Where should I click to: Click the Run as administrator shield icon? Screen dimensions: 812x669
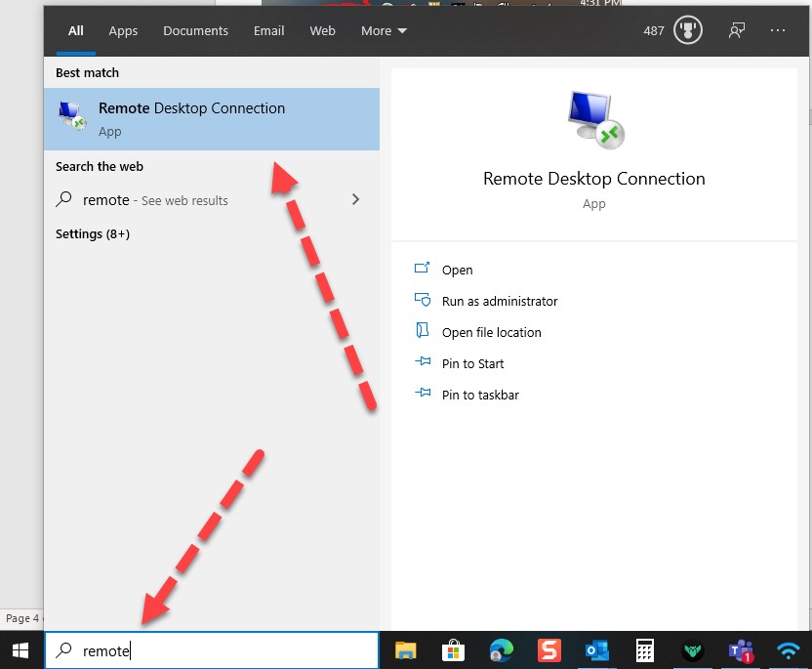(x=422, y=300)
